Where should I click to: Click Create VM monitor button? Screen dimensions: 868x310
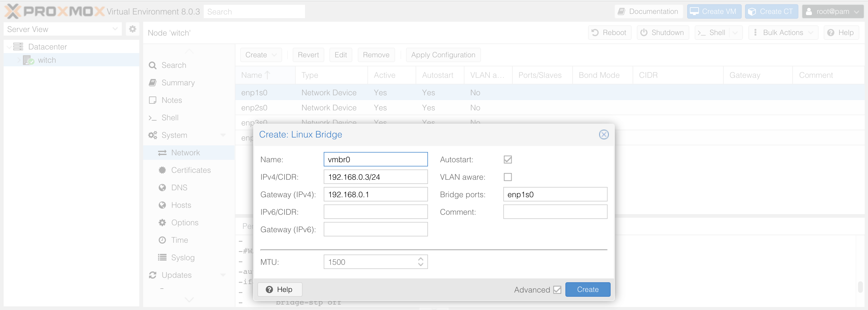click(x=714, y=11)
